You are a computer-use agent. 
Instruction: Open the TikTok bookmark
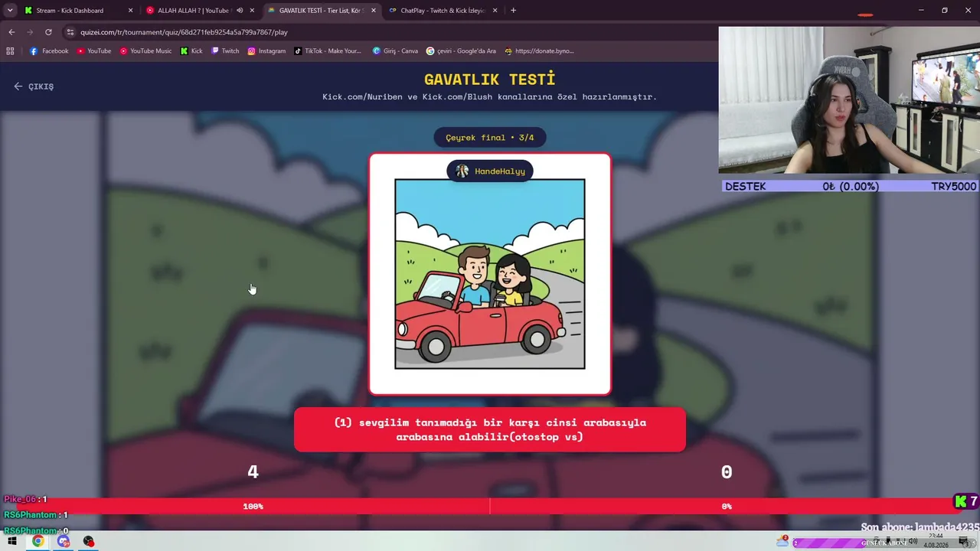(x=328, y=51)
